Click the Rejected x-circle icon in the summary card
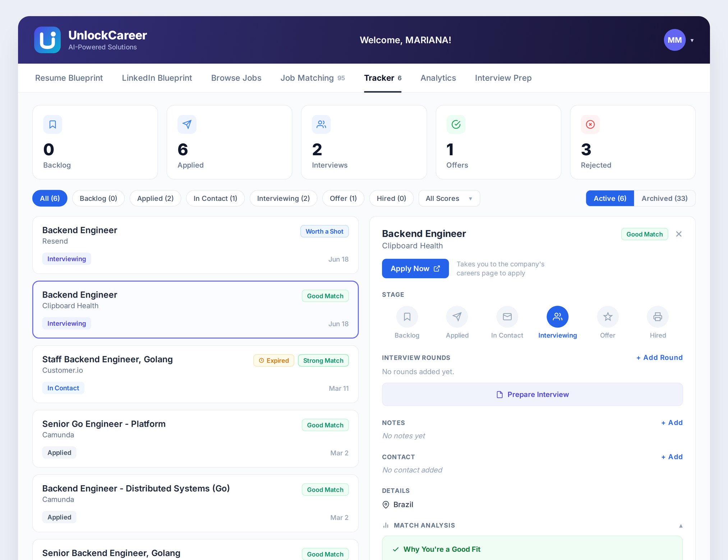This screenshot has width=728, height=560. (590, 124)
